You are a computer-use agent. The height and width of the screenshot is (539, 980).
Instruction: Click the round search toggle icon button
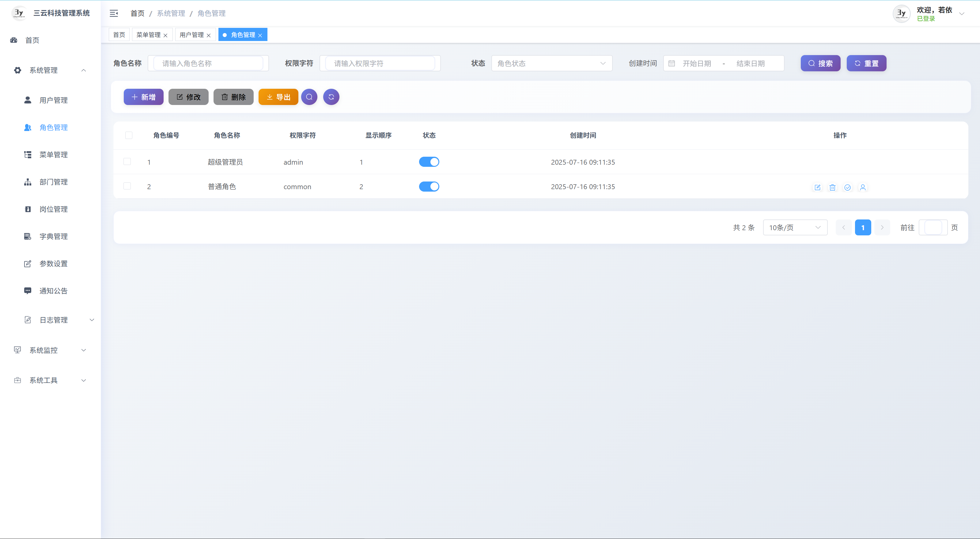coord(309,97)
